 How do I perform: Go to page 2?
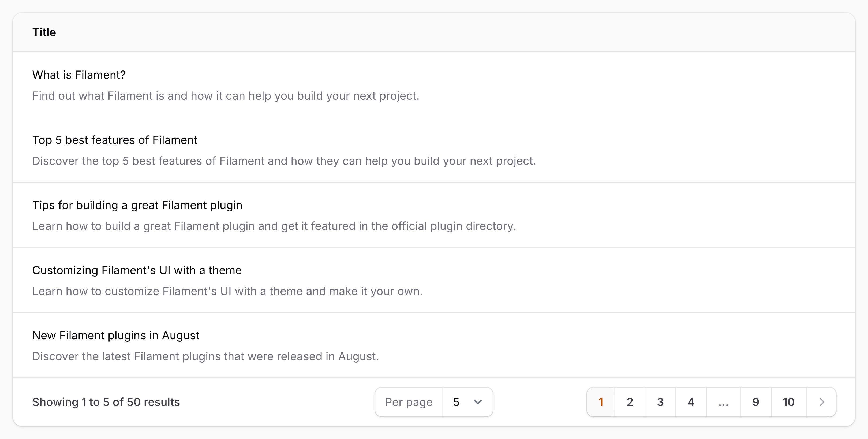(630, 402)
